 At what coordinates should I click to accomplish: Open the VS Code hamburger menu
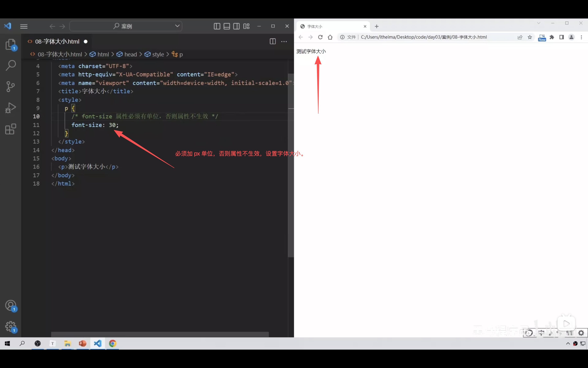point(24,26)
